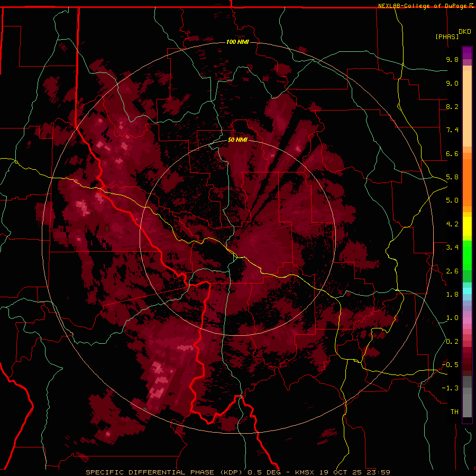
Task: Pick the bright green segment of the color bar
Action: (467, 255)
